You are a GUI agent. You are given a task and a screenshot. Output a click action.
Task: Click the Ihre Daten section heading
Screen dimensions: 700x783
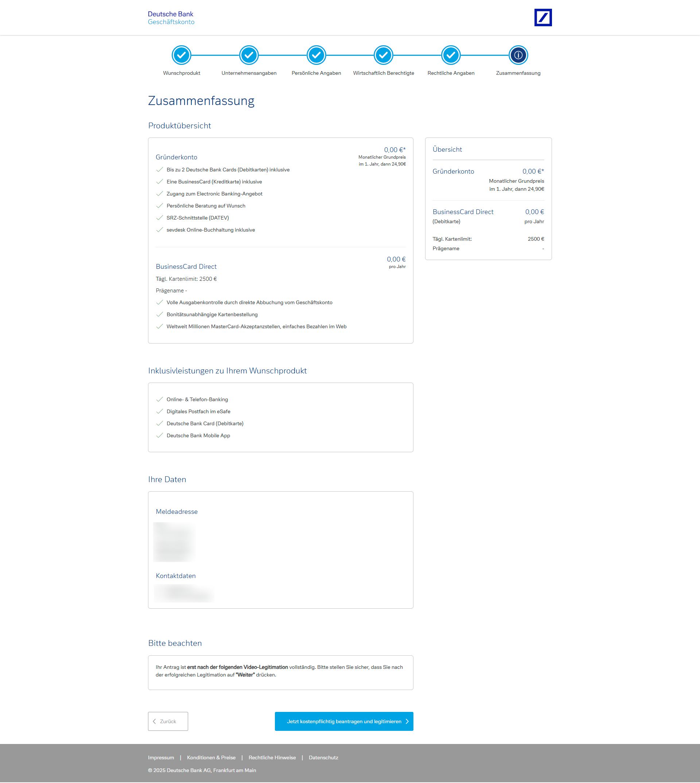point(167,480)
